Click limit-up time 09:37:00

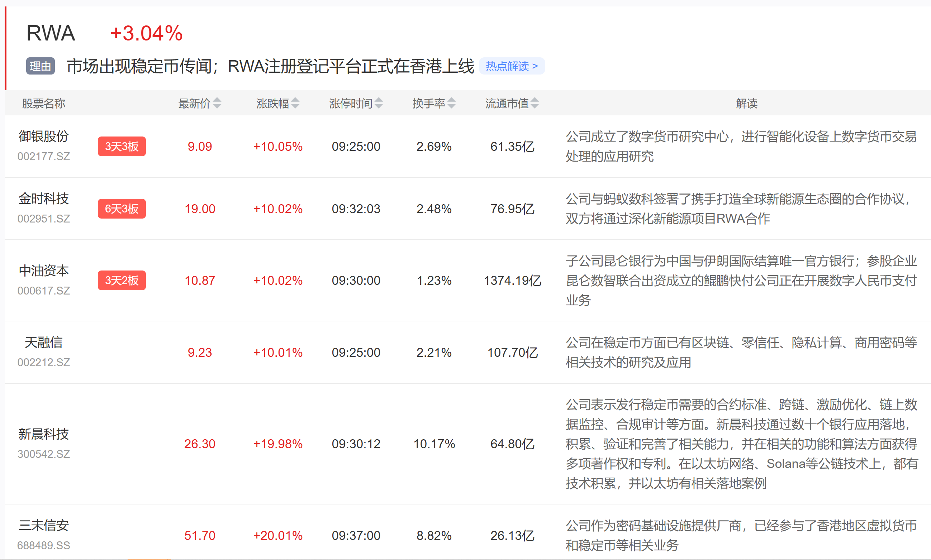[x=356, y=536]
